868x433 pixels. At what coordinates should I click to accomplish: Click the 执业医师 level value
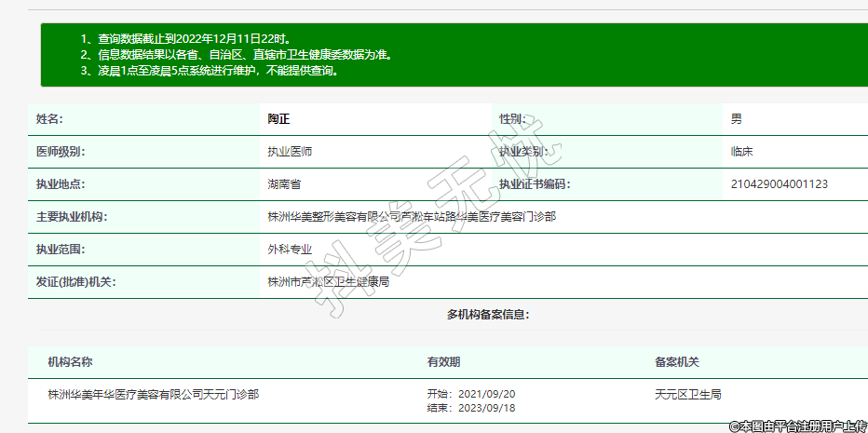(290, 152)
